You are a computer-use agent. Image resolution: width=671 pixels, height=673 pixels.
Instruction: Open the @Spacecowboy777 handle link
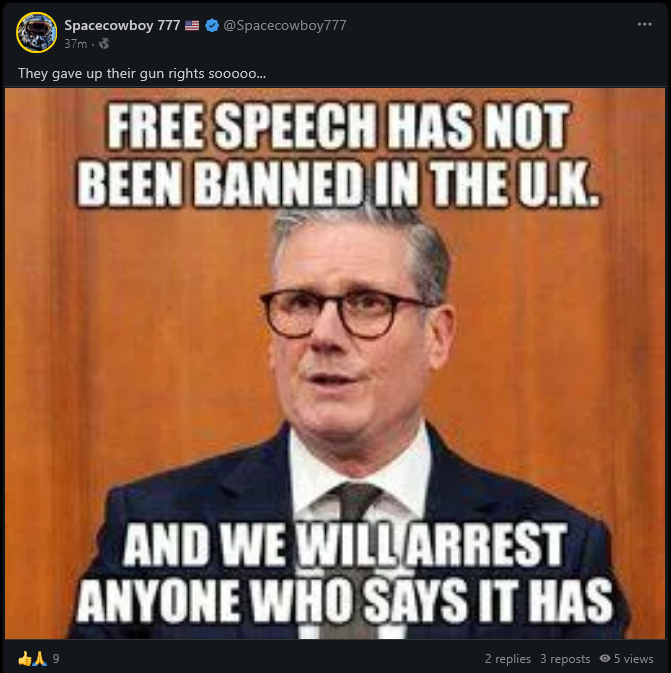tap(285, 25)
